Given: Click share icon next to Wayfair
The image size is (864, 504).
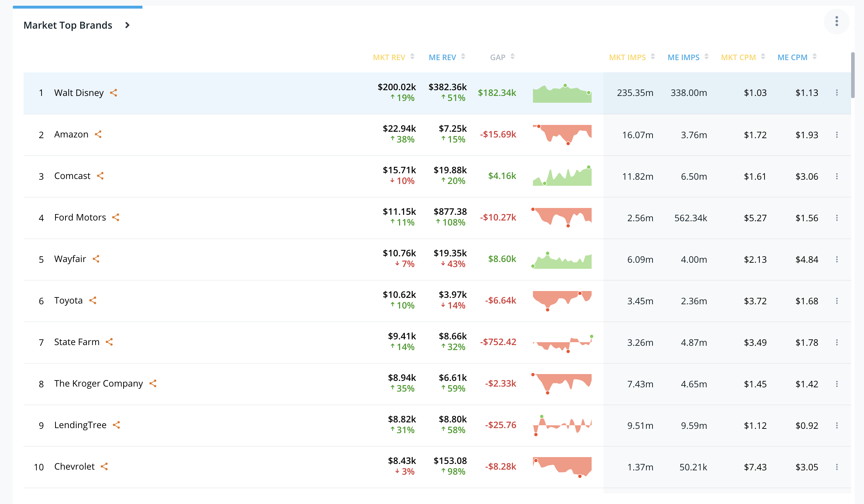Looking at the screenshot, I should (96, 259).
